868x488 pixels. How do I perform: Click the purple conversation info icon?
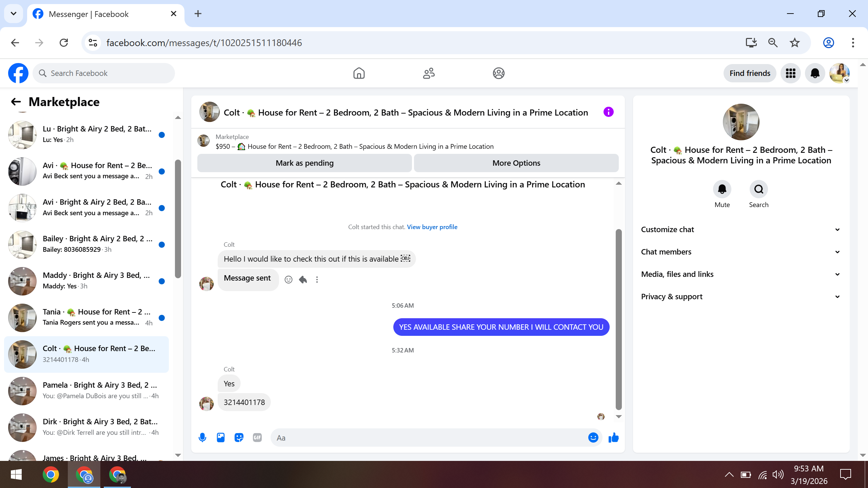608,112
